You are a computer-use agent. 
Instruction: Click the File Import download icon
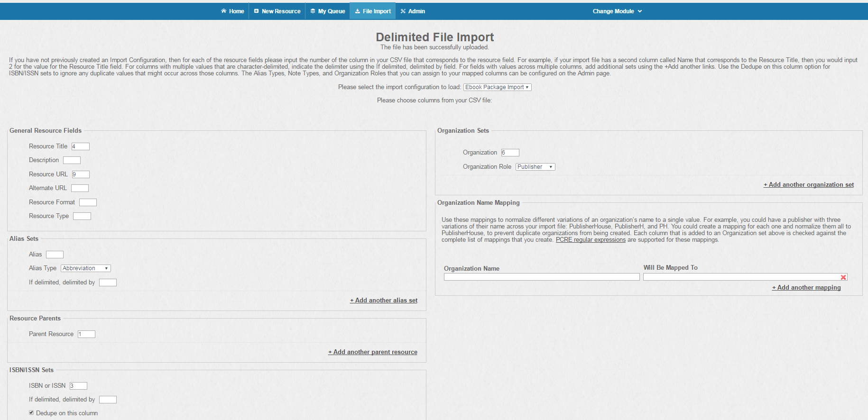[x=358, y=11]
